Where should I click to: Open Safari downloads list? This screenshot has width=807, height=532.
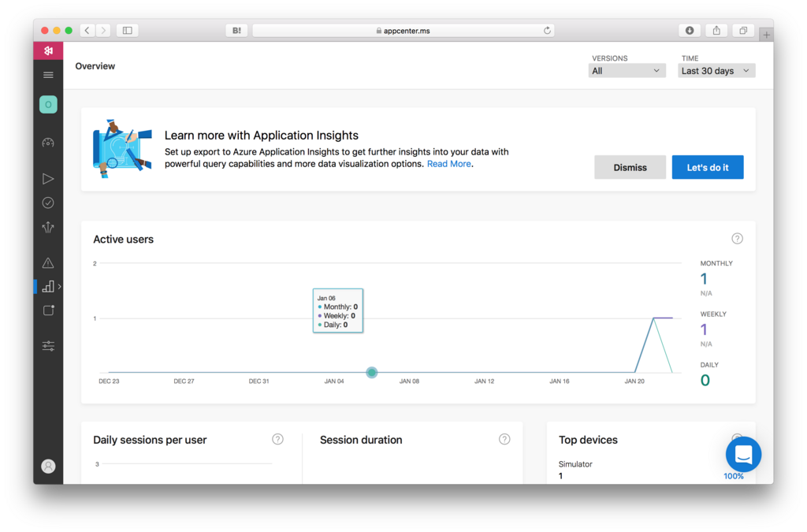coord(690,31)
